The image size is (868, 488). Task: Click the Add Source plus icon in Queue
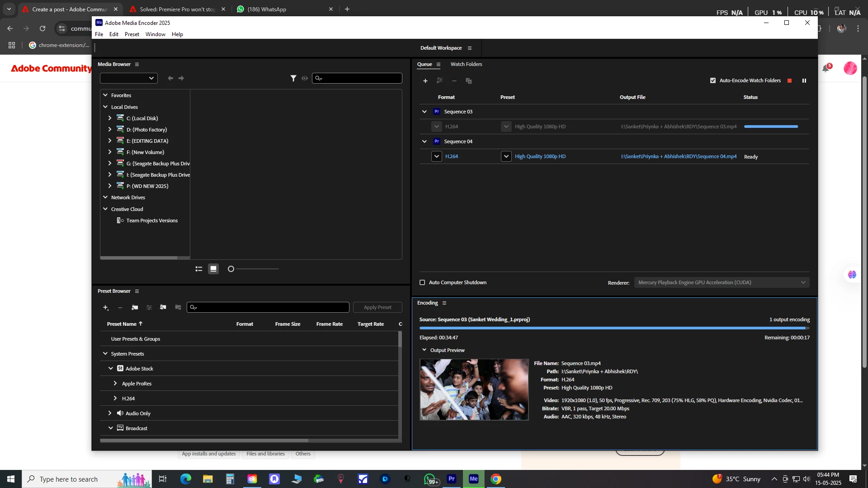pos(425,81)
